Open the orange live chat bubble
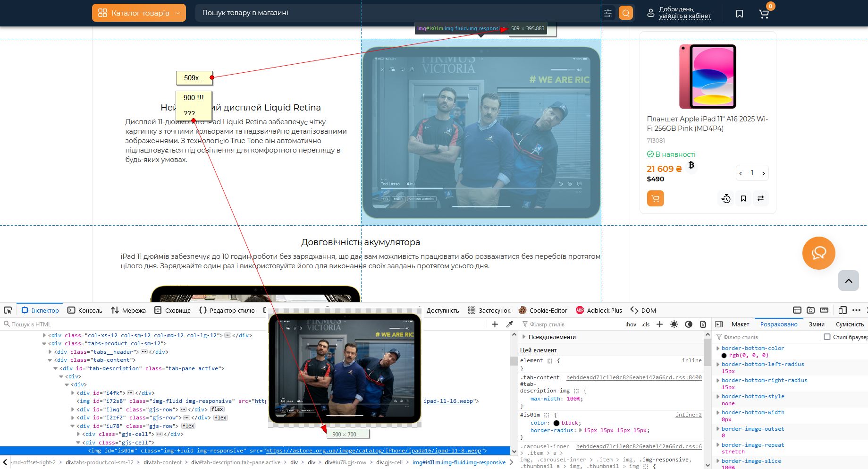Image resolution: width=868 pixels, height=469 pixels. [818, 253]
